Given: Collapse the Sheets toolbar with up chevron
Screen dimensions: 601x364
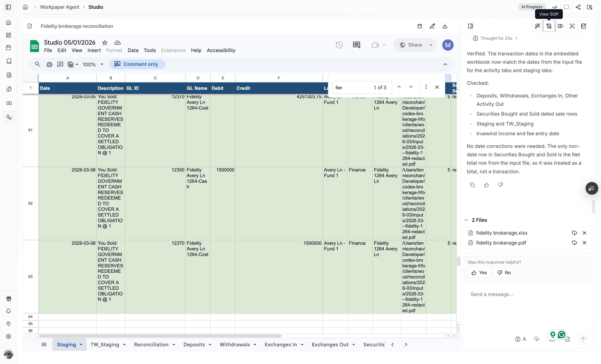Looking at the screenshot, I should (445, 64).
